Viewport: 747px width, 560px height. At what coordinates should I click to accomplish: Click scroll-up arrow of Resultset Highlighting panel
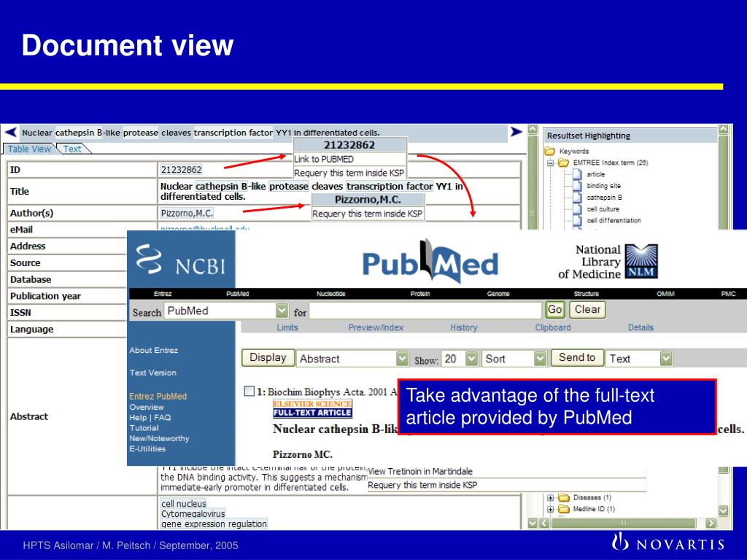(723, 129)
